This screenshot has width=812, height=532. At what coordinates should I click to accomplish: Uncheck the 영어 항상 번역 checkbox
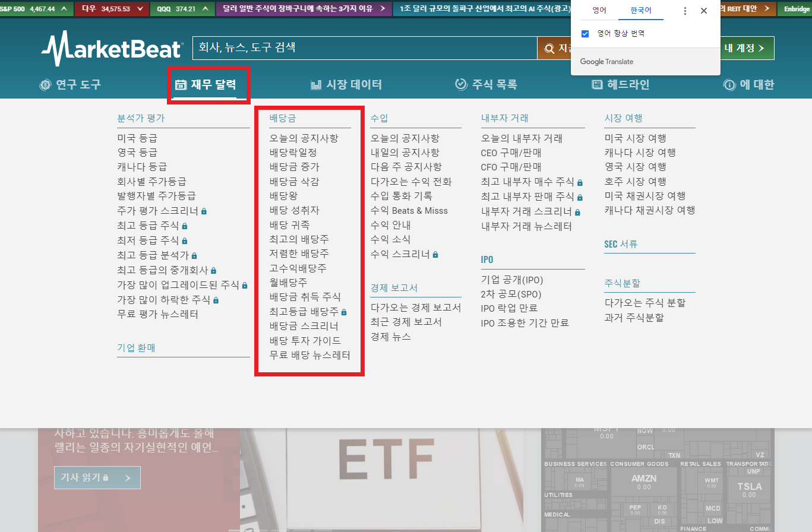pos(585,33)
